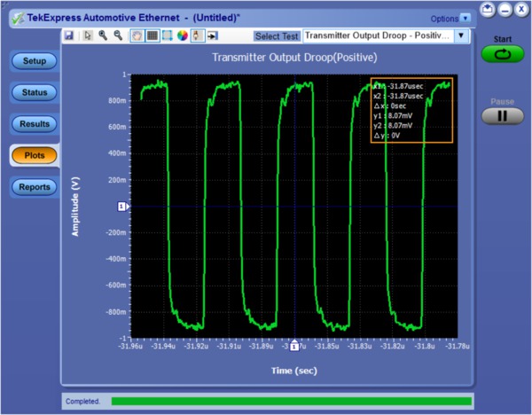Image resolution: width=532 pixels, height=415 pixels.
Task: Click the zoom in magnifier
Action: point(103,35)
